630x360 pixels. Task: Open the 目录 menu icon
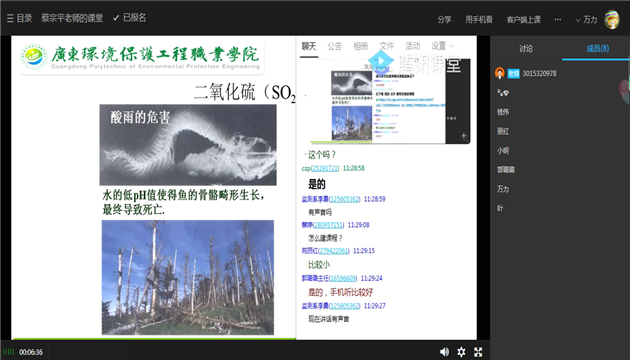tap(10, 18)
